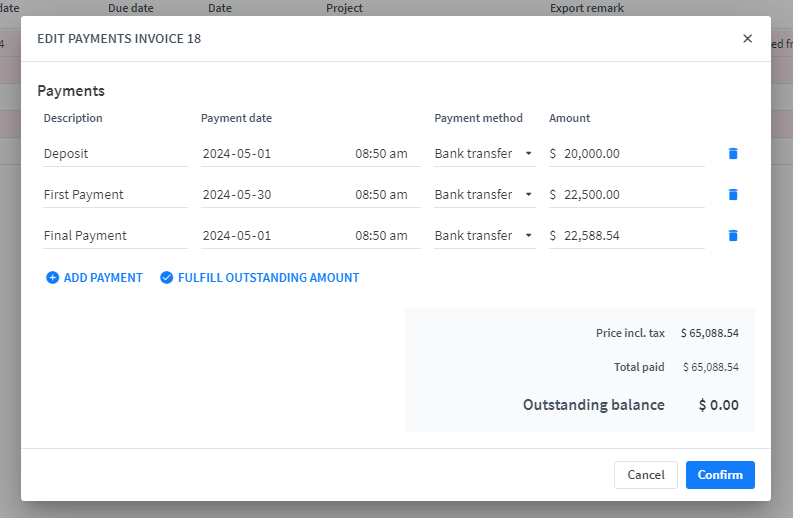Close the Edit Payments Invoice 18 dialog

click(747, 38)
